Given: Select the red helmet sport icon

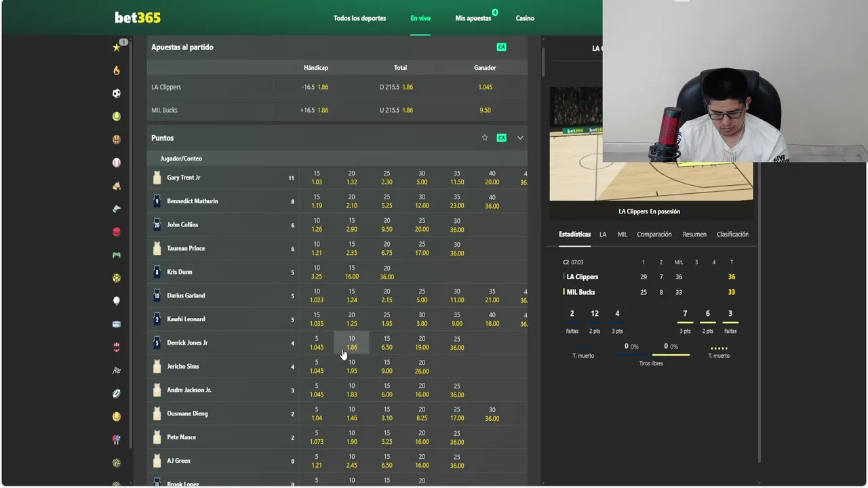Looking at the screenshot, I should click(x=117, y=347).
